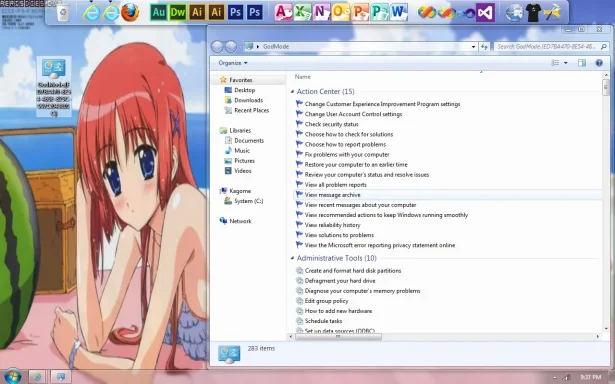Open the address bar history dropdown
615x384 pixels.
(x=473, y=47)
